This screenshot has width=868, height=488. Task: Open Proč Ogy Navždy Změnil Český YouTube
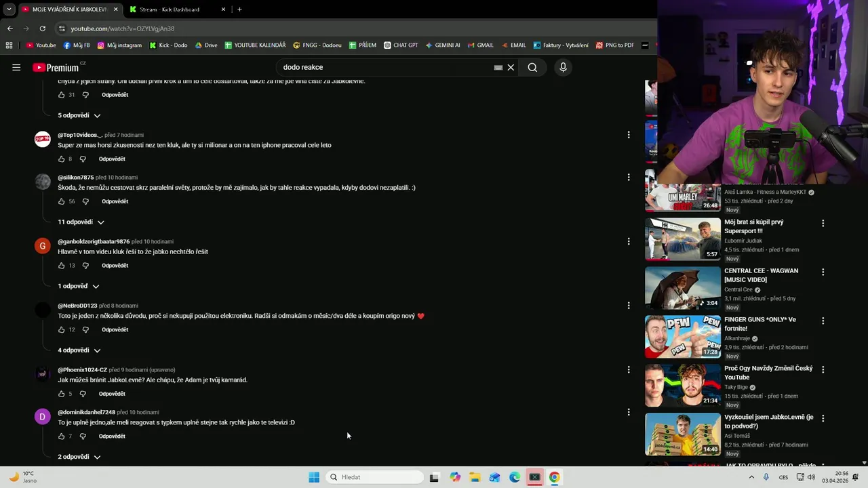768,373
